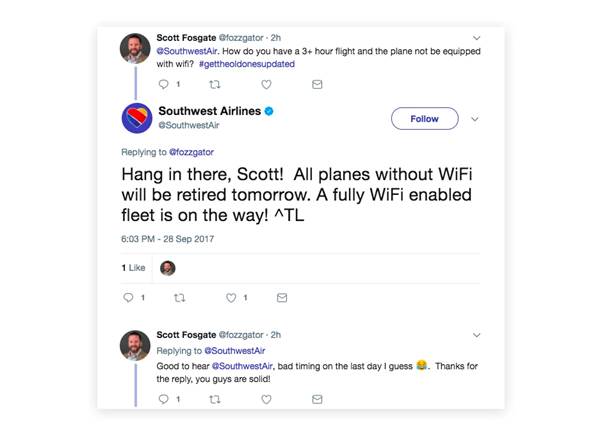602x437 pixels.
Task: Open more options on Scott's first tweet
Action: pos(477,39)
